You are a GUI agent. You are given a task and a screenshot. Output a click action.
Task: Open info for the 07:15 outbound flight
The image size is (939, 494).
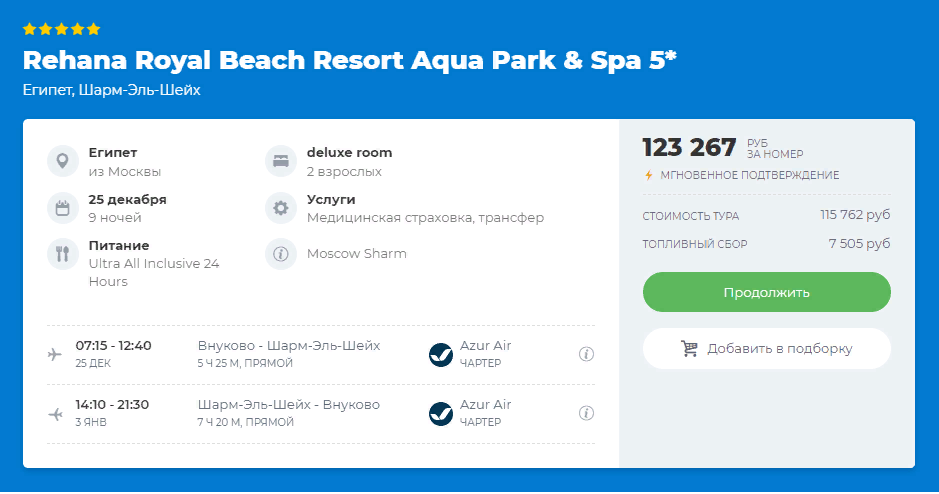click(x=586, y=354)
